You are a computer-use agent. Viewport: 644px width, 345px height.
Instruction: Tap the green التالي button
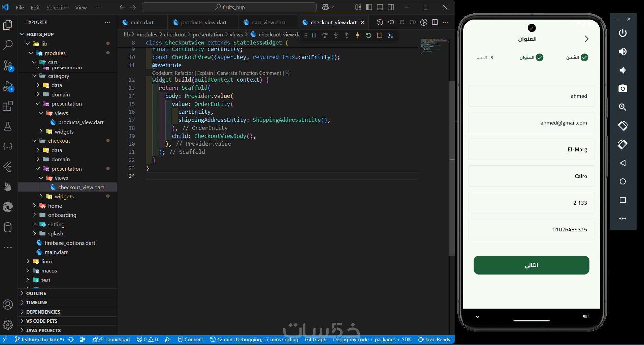pyautogui.click(x=531, y=265)
